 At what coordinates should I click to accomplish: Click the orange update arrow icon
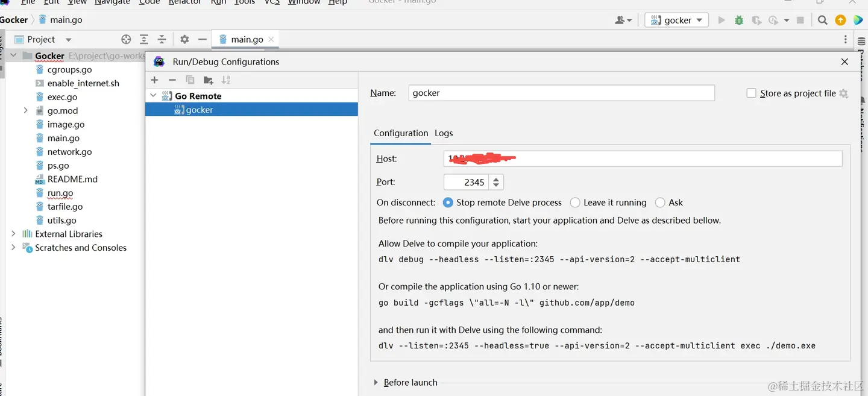[840, 20]
